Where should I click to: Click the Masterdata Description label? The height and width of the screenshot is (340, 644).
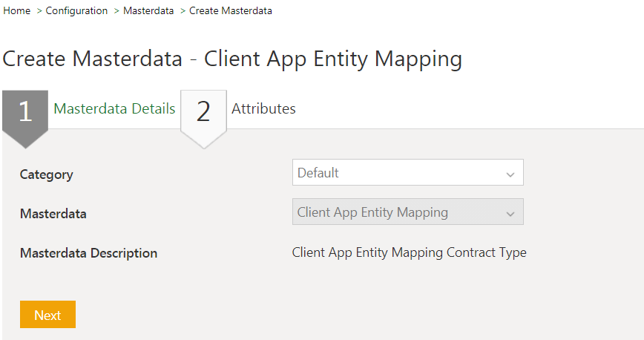point(88,253)
